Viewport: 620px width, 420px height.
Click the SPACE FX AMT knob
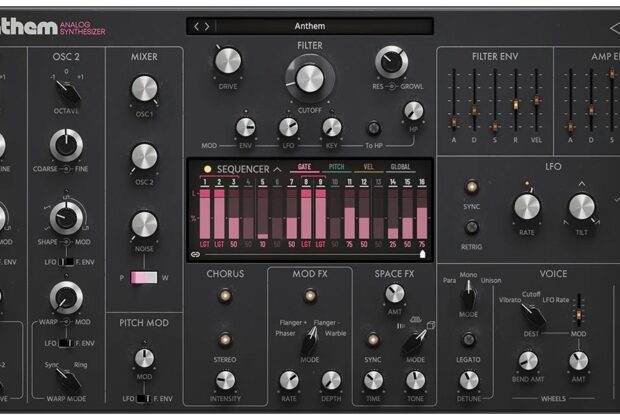(395, 294)
